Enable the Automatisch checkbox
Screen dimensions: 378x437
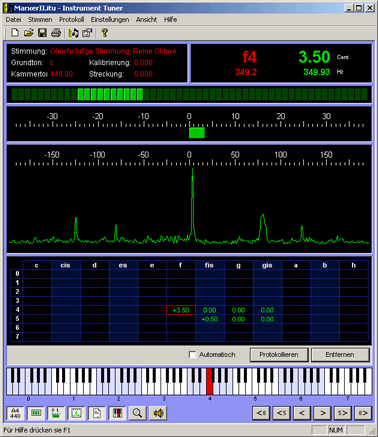192,355
